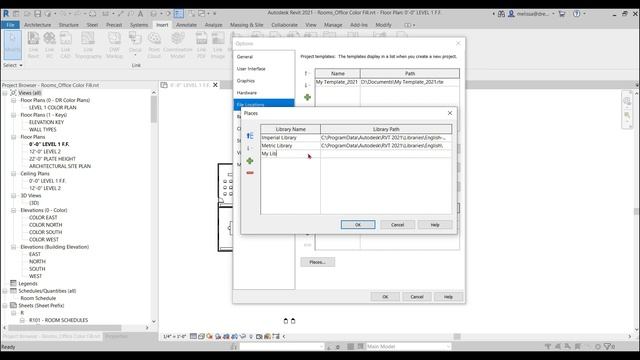Click OK in the Options dialog
This screenshot has width=640, height=360.
point(385,297)
